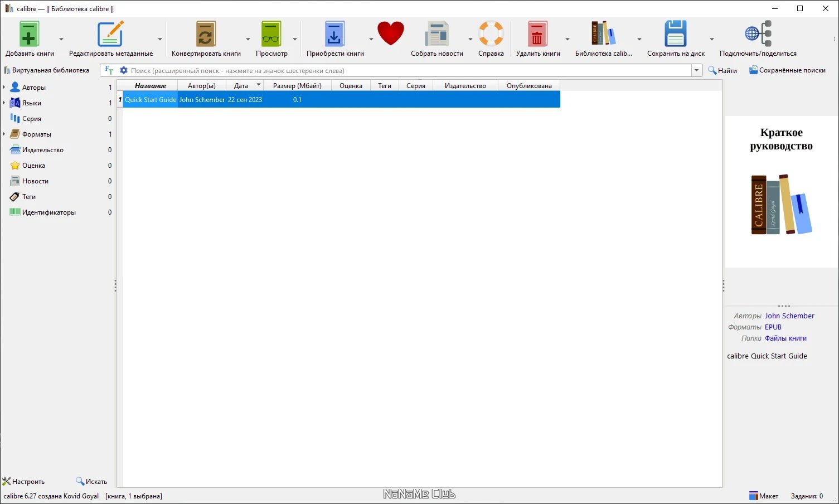Click the Найти search button
839x504 pixels.
tap(722, 70)
